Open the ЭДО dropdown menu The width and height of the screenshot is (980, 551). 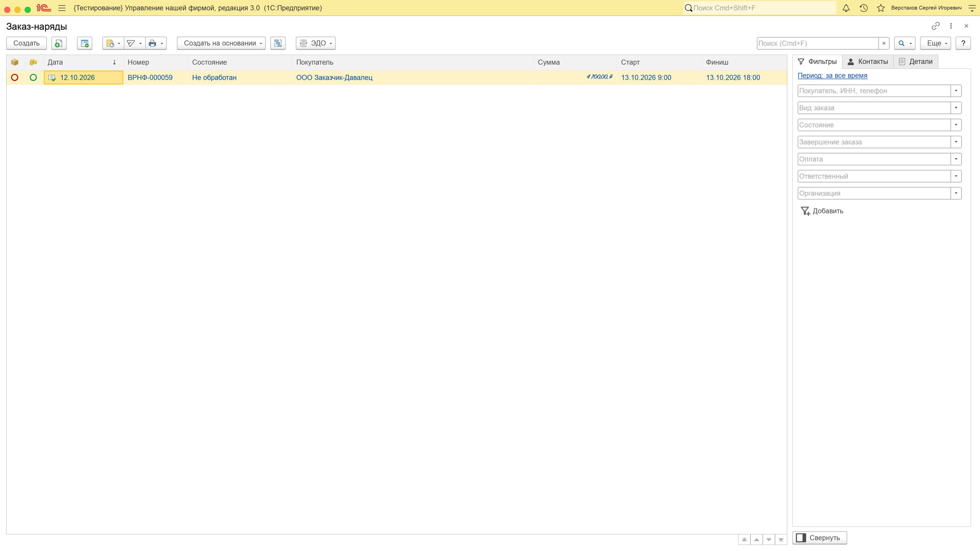(315, 43)
